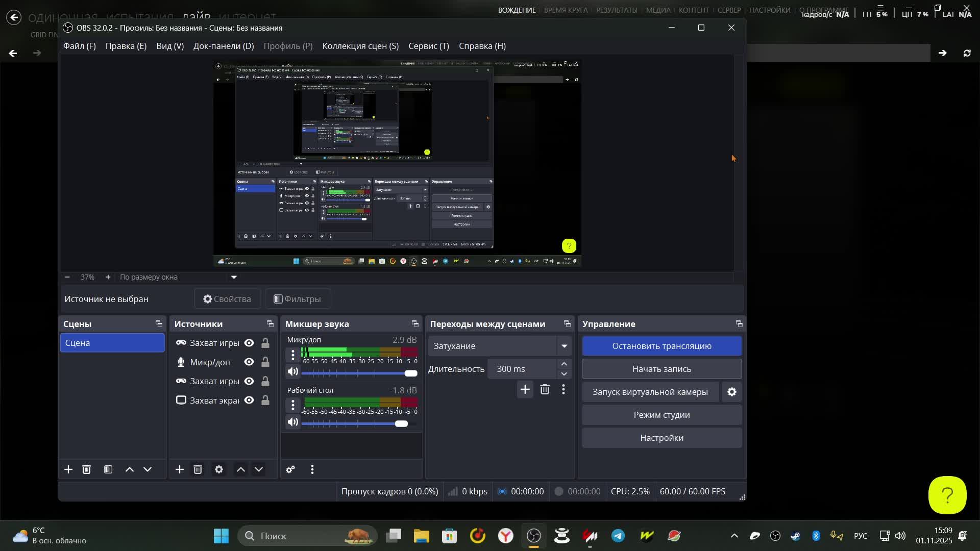The height and width of the screenshot is (551, 980).
Task: Open the Док-панели menu
Action: coord(223,46)
